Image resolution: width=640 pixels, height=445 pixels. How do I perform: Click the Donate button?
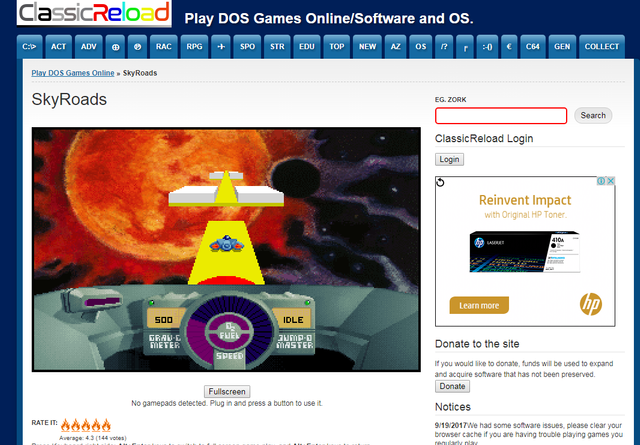[452, 386]
